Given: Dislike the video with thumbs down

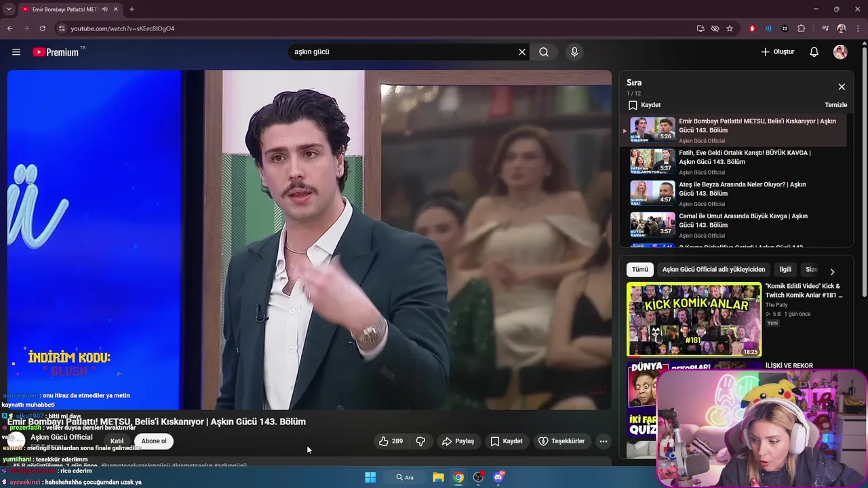Looking at the screenshot, I should coord(420,441).
